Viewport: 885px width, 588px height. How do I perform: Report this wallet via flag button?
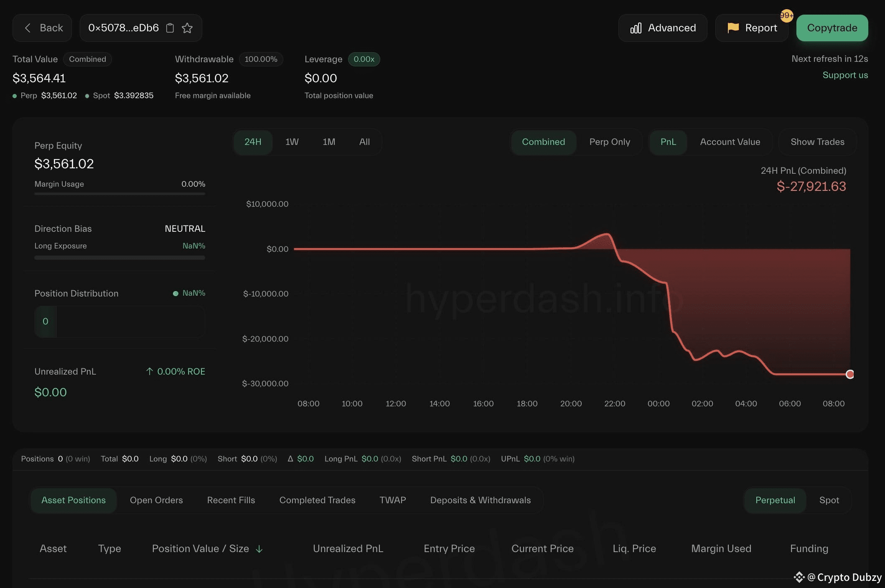(752, 28)
